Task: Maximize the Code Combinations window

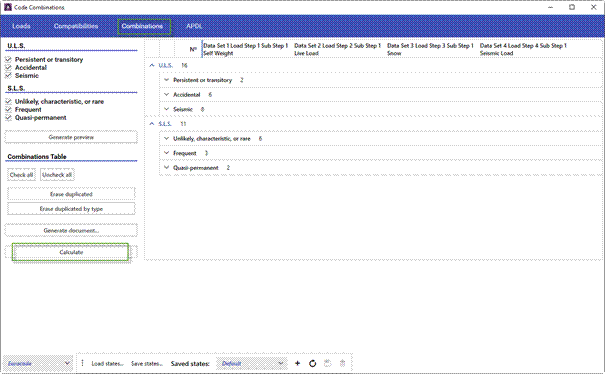Action: (x=572, y=7)
